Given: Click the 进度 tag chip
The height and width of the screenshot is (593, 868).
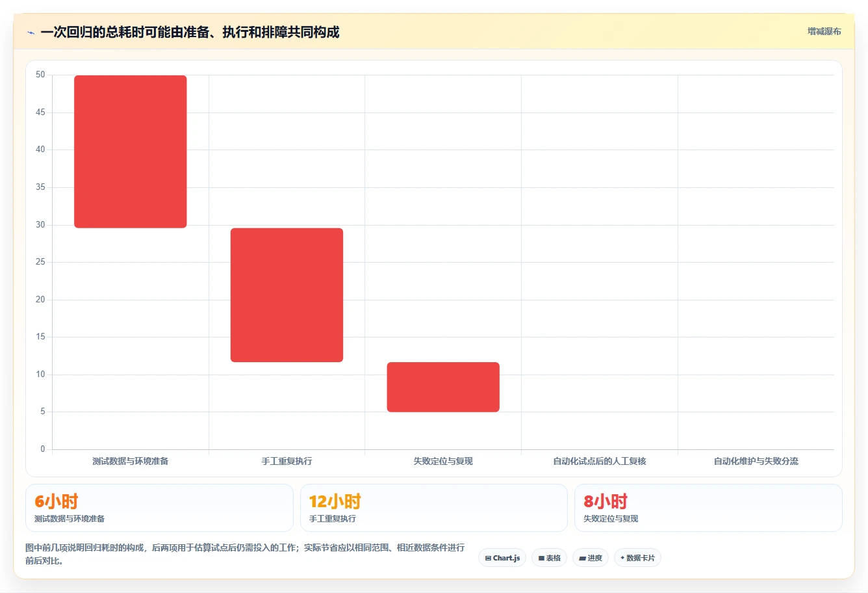Looking at the screenshot, I should [x=590, y=558].
